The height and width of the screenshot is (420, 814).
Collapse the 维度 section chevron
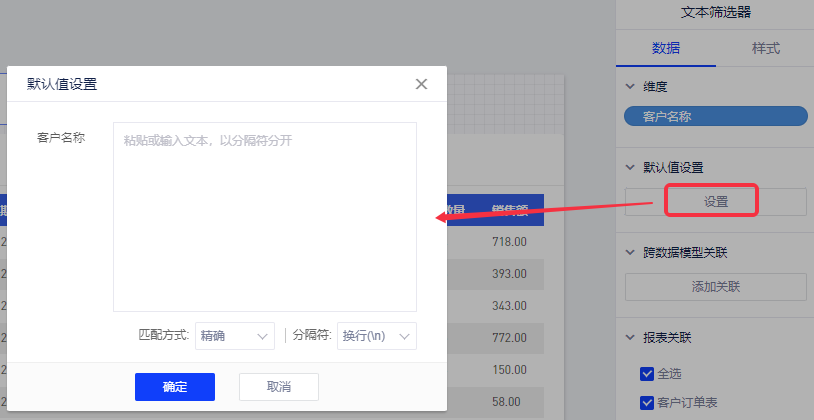coord(630,88)
